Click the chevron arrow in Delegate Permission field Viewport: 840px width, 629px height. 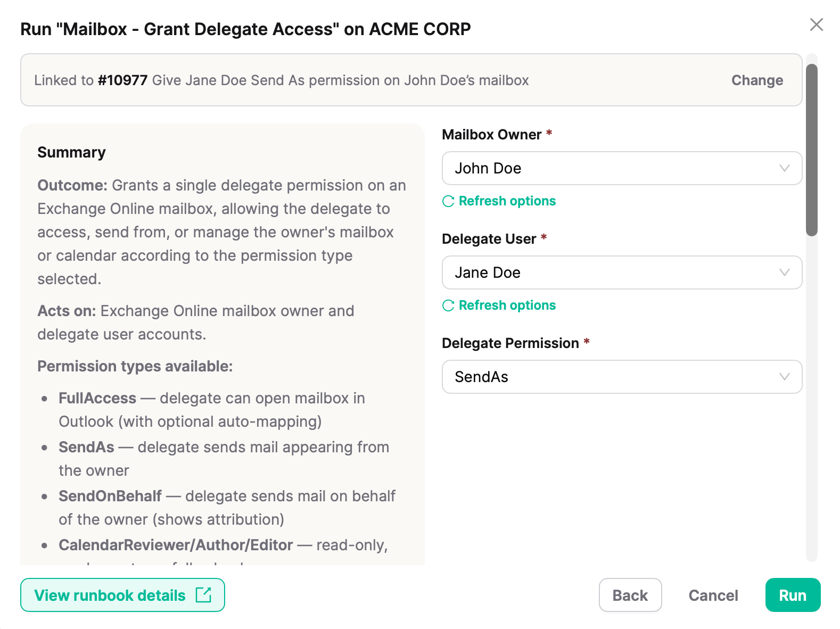coord(784,377)
